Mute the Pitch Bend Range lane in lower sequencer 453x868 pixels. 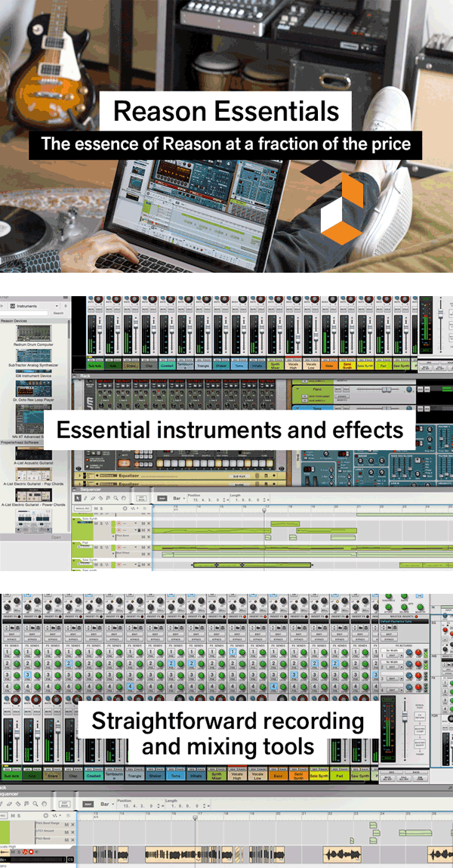(x=66, y=824)
